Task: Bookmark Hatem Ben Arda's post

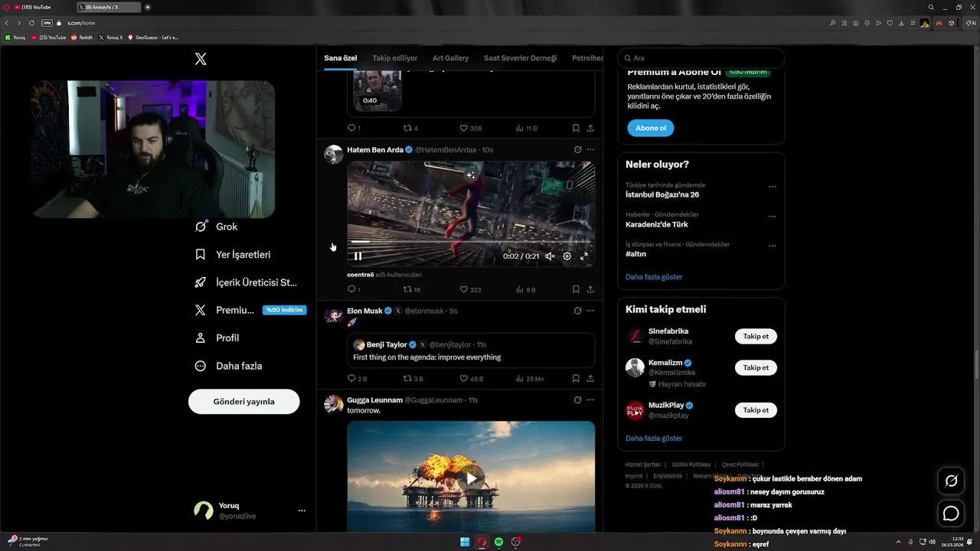Action: 576,289
